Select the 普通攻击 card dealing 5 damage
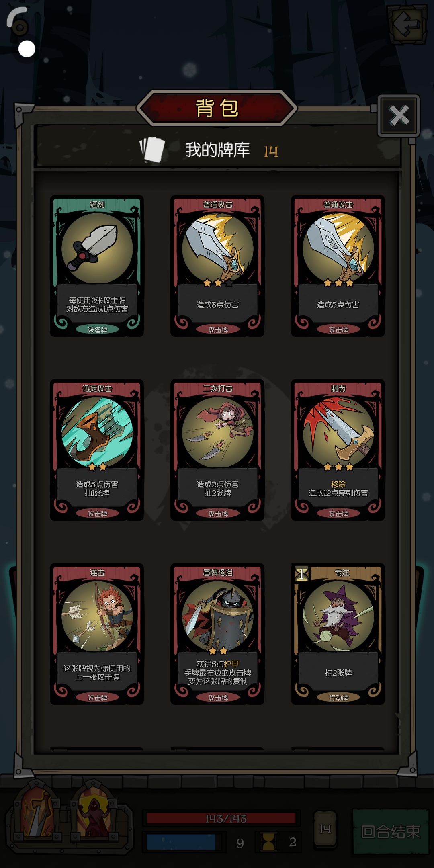The width and height of the screenshot is (434, 868). 338,266
